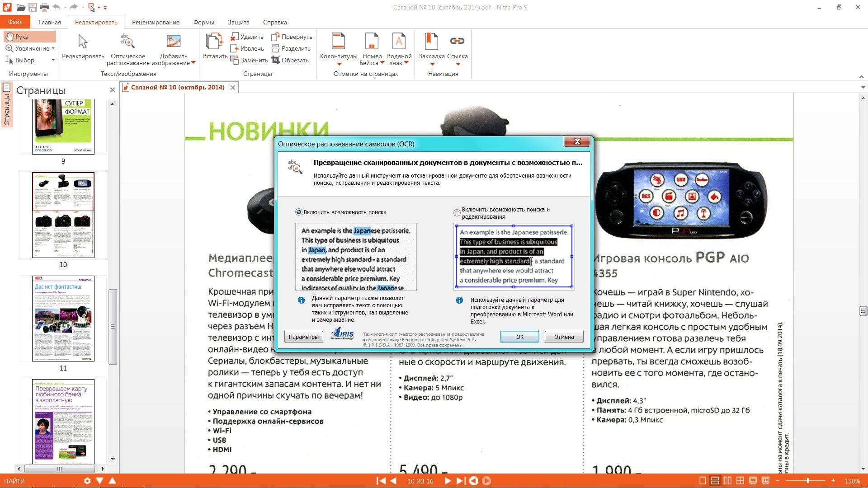This screenshot has width=868, height=488.
Task: Switch to Защита ribbon tab
Action: click(238, 22)
